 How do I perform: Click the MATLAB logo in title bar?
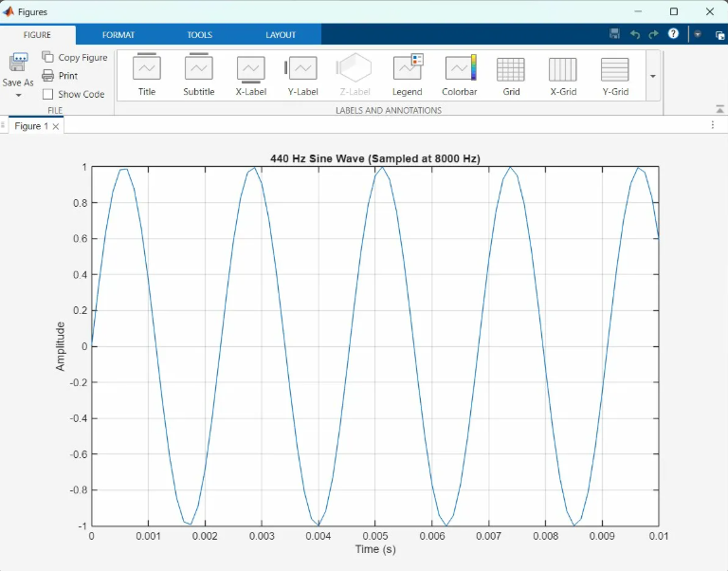coord(9,11)
